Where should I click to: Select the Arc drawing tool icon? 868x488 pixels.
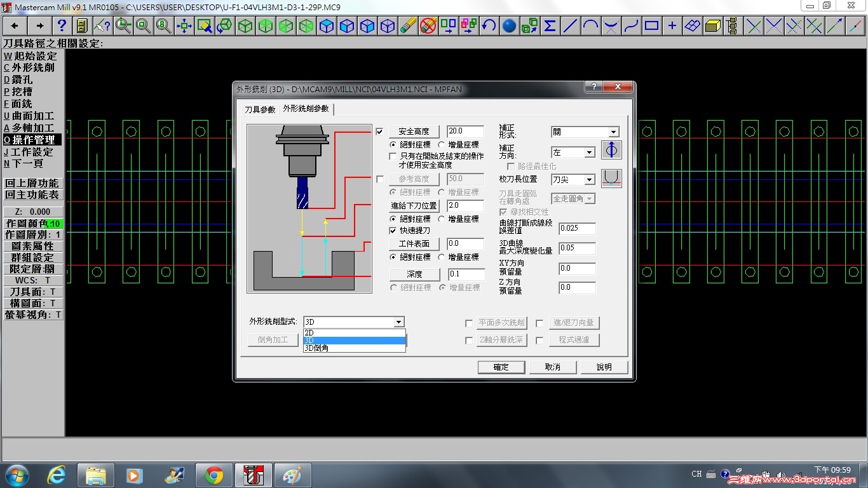pyautogui.click(x=591, y=26)
